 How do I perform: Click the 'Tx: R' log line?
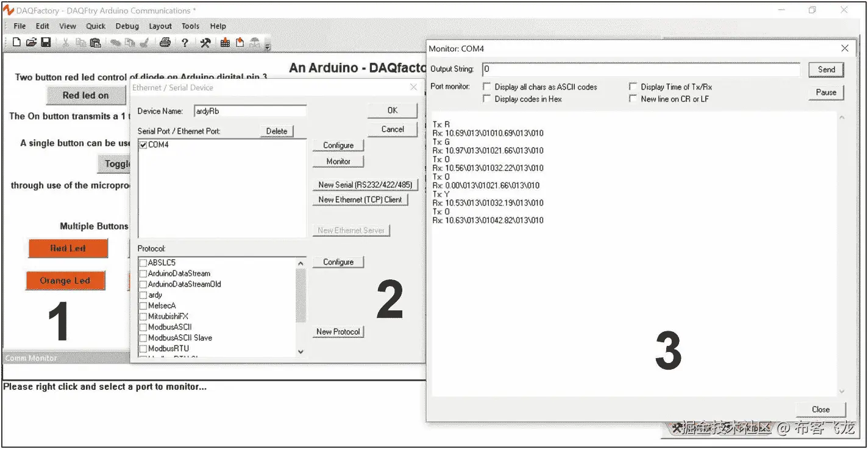(x=441, y=124)
